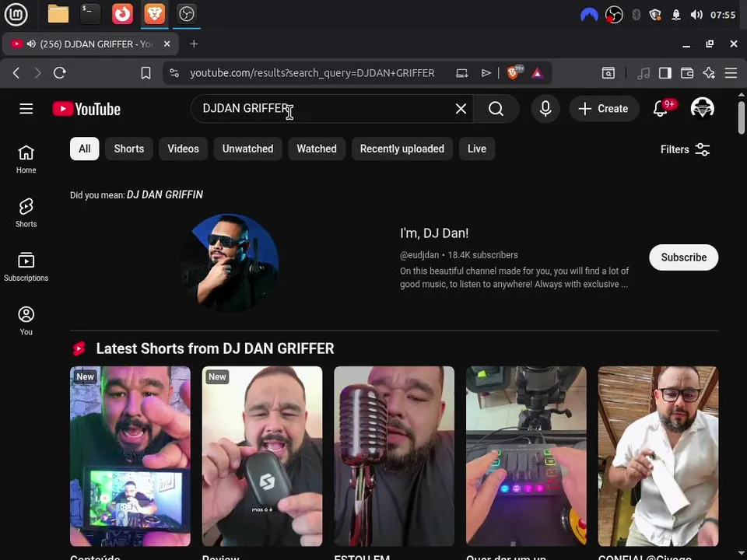
Task: Open the notifications bell
Action: pos(661,109)
